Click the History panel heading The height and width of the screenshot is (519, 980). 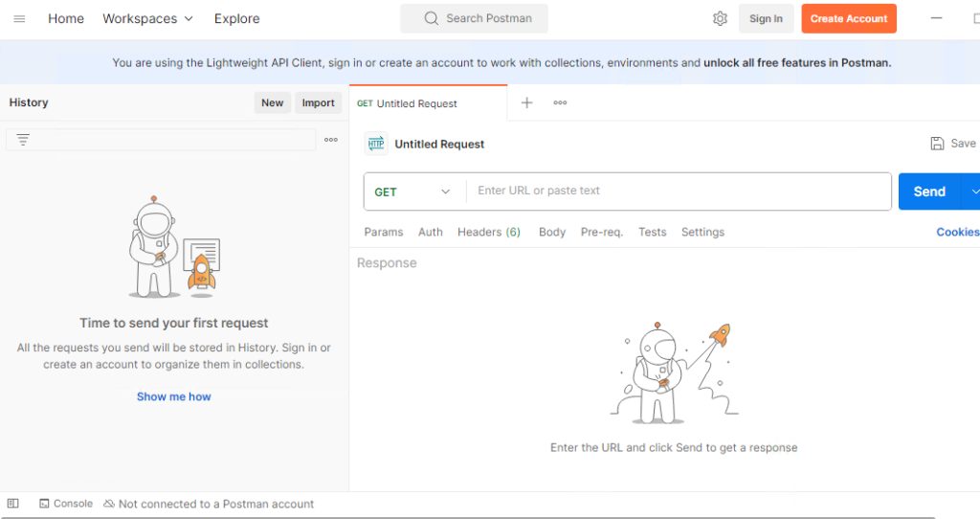29,102
